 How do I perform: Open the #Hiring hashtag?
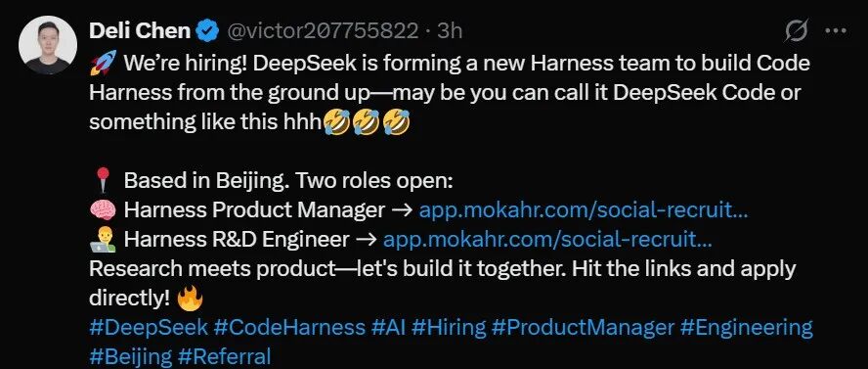[449, 327]
